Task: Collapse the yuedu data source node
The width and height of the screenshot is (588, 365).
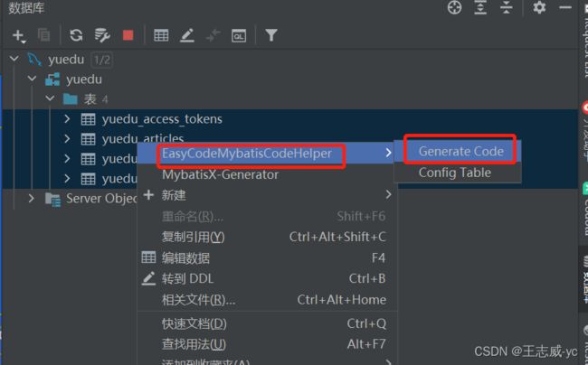Action: tap(14, 59)
